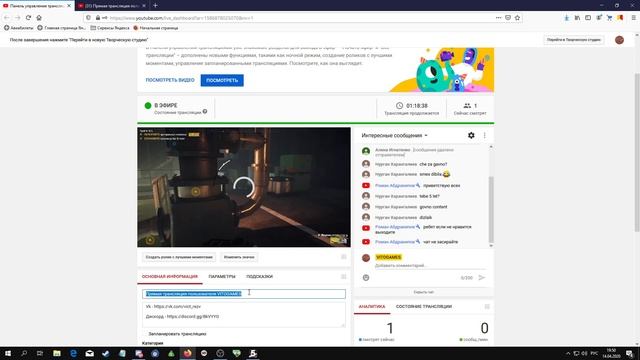
Task: Click the green 'В ЭФИРЕ' status indicator
Action: click(x=148, y=105)
